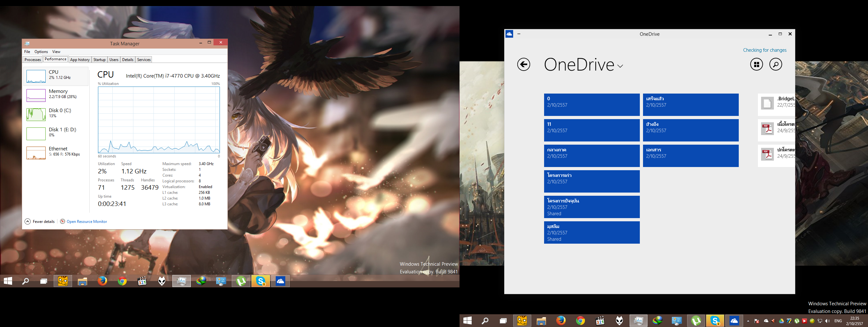Open the three-dot app menu in OneDrive's title bar

pos(519,34)
